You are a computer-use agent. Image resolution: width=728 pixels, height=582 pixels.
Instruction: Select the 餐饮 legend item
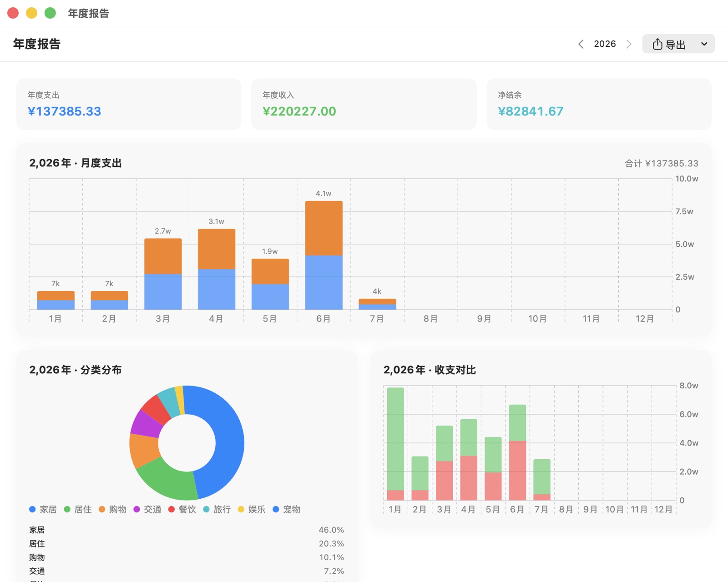pos(182,509)
